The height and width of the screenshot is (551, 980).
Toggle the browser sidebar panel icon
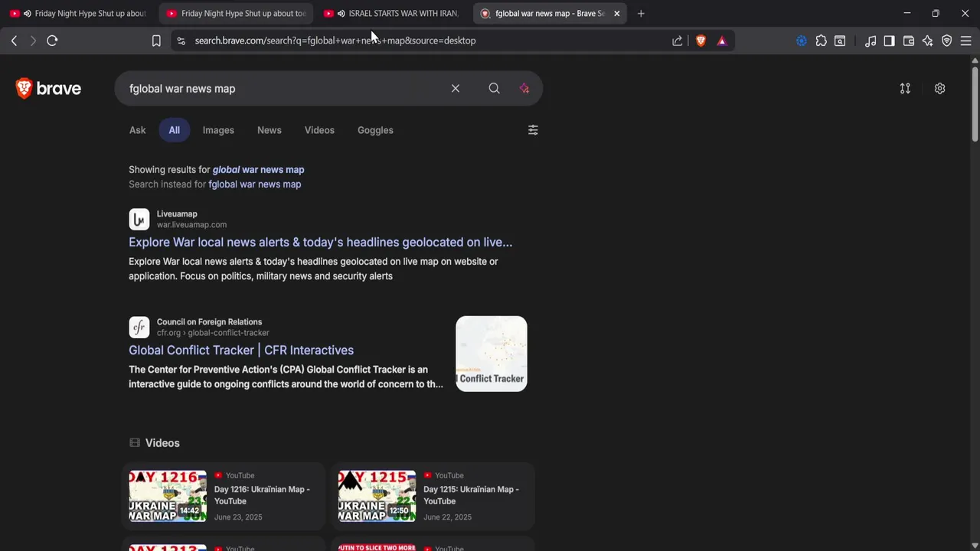[889, 41]
